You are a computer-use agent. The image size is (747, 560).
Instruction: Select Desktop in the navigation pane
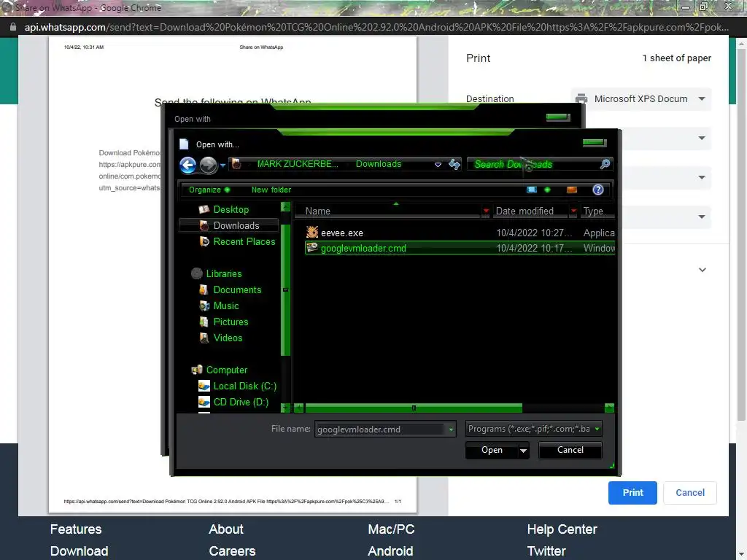point(231,209)
